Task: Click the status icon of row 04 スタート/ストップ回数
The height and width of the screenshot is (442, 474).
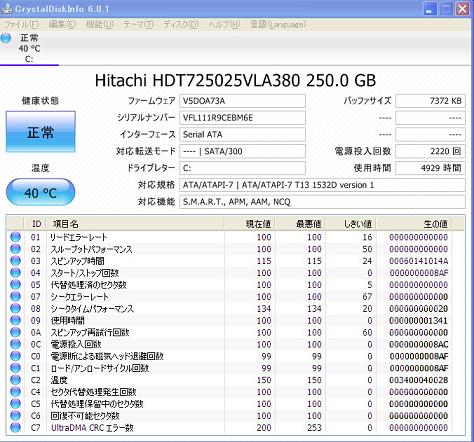Action: click(15, 273)
